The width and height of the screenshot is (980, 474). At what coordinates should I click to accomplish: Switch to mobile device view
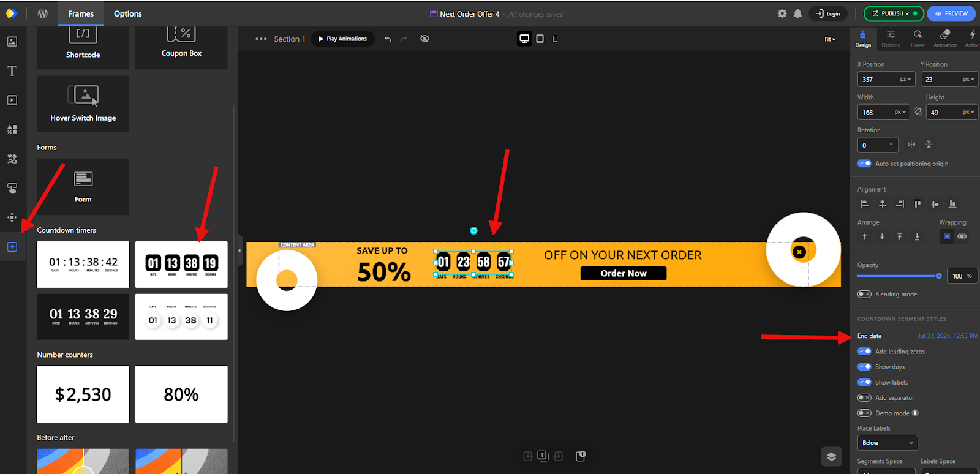point(556,39)
